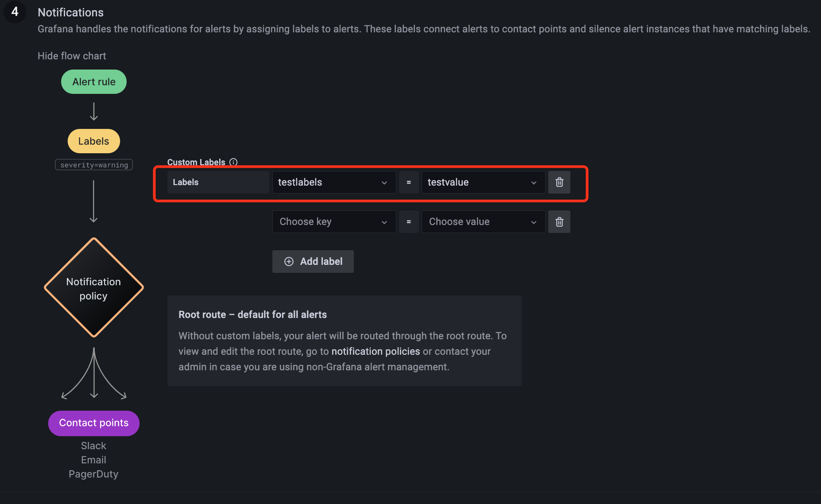Delete the empty Choose key row
This screenshot has height=504, width=821.
559,222
